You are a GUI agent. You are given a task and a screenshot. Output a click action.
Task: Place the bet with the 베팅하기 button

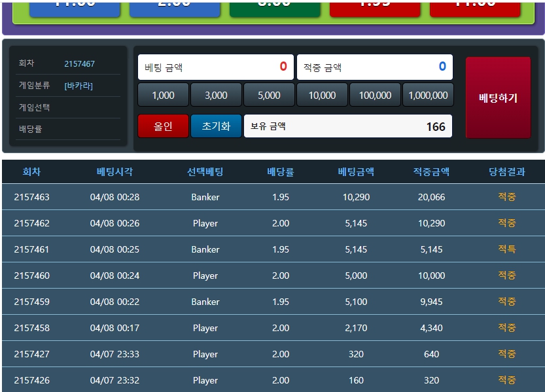(x=498, y=98)
